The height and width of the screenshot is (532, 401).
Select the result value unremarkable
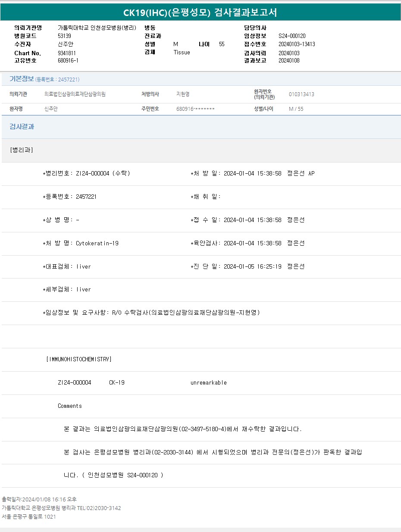point(209,382)
